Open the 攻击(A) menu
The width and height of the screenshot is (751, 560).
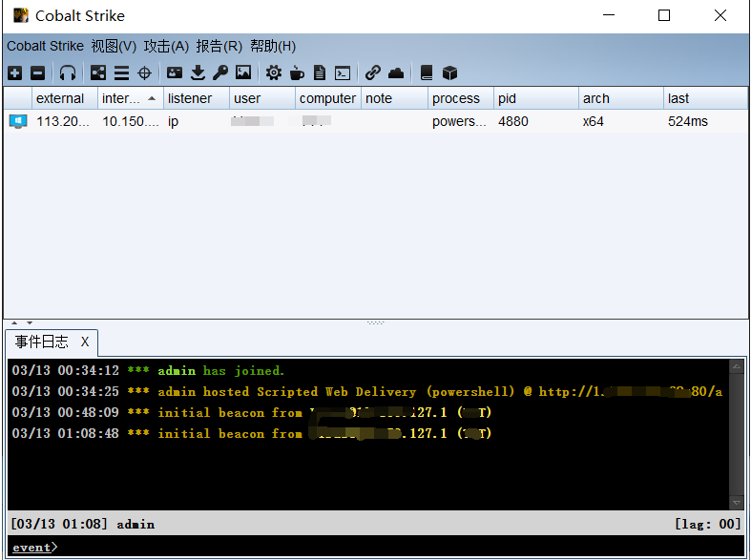coord(166,46)
